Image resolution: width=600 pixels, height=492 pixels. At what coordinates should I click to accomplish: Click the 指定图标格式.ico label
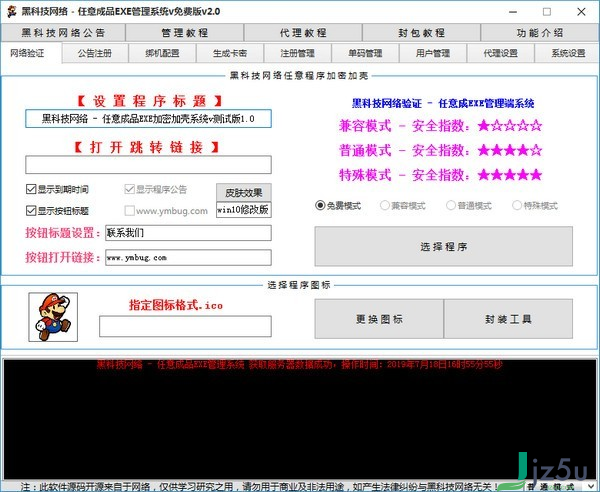coord(176,305)
